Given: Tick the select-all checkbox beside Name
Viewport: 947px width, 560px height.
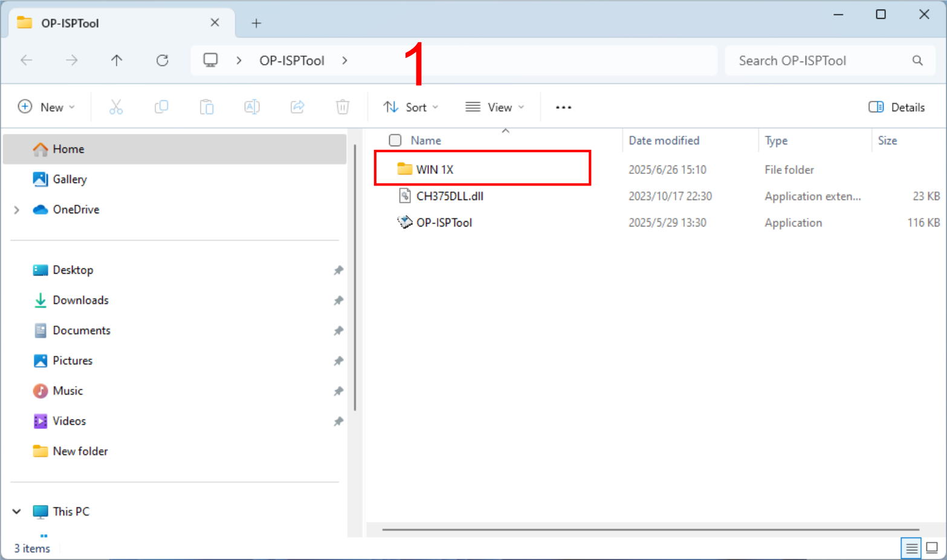Looking at the screenshot, I should [x=395, y=140].
